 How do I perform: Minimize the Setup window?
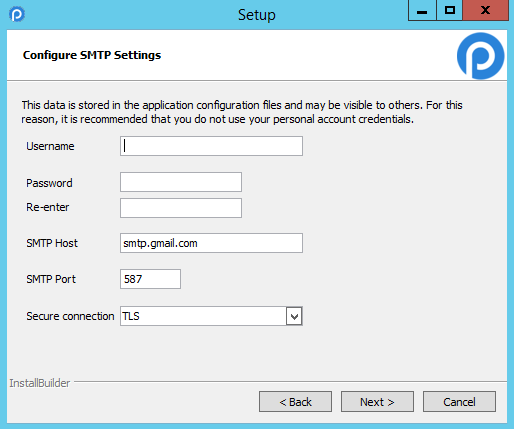[422, 11]
